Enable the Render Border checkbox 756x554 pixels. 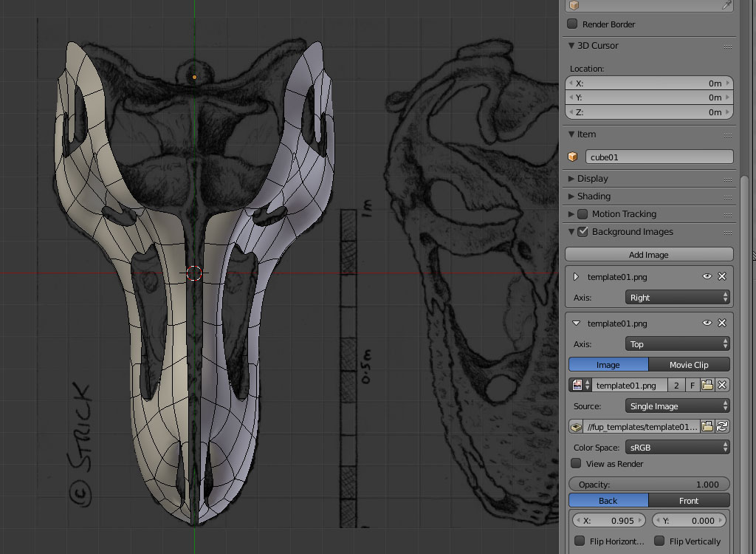[x=572, y=24]
